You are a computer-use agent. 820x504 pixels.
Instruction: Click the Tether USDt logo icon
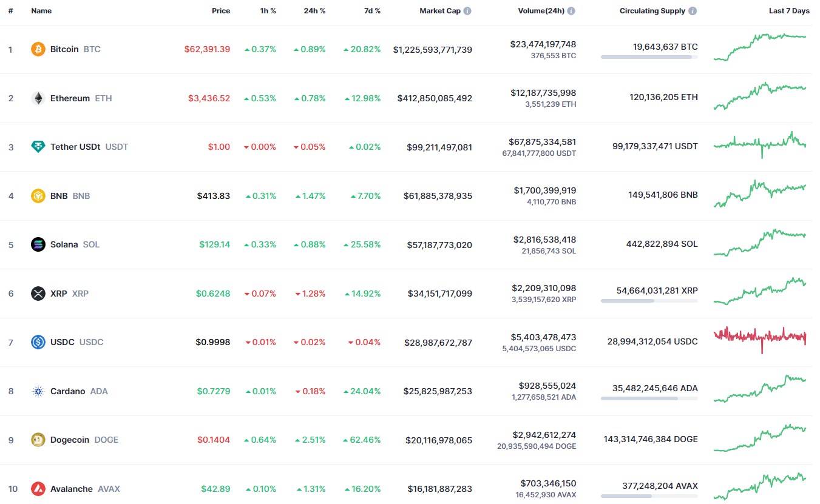pyautogui.click(x=38, y=147)
